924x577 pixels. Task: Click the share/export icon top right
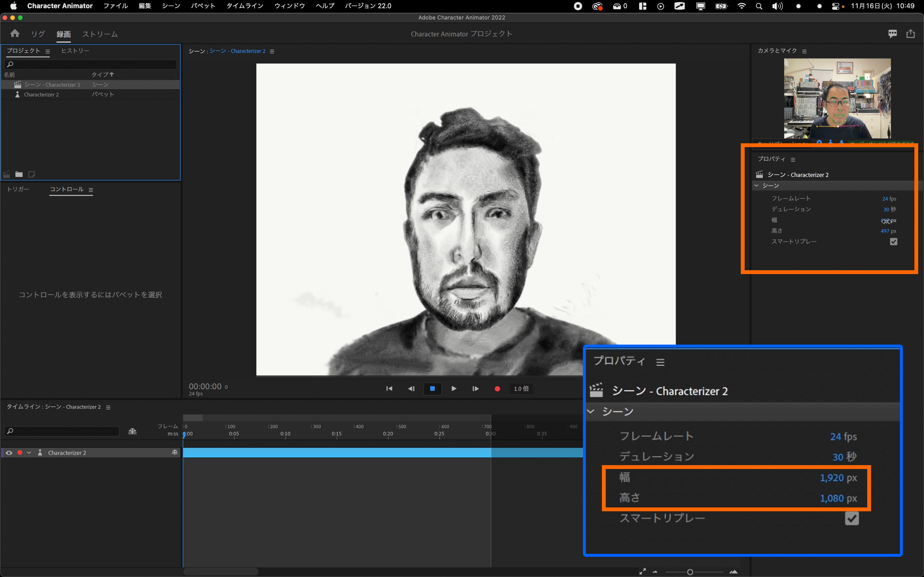pyautogui.click(x=911, y=34)
